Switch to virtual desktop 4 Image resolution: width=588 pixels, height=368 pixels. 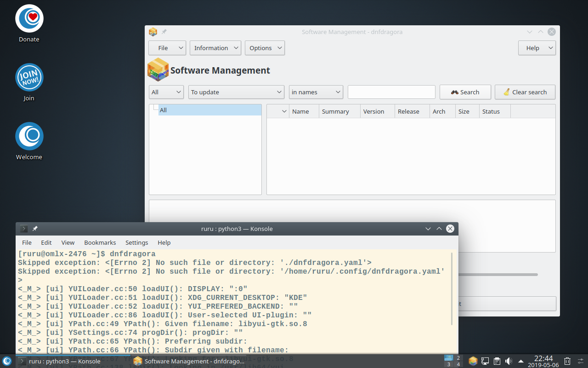tap(458, 364)
